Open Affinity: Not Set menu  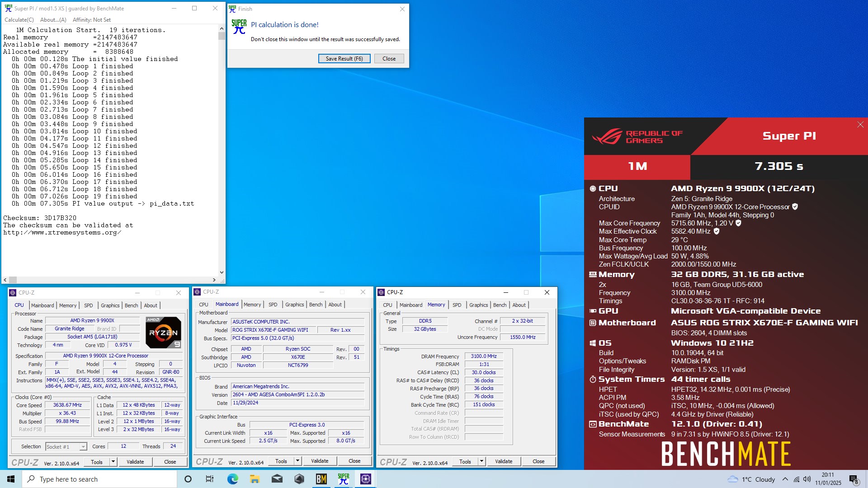click(92, 20)
